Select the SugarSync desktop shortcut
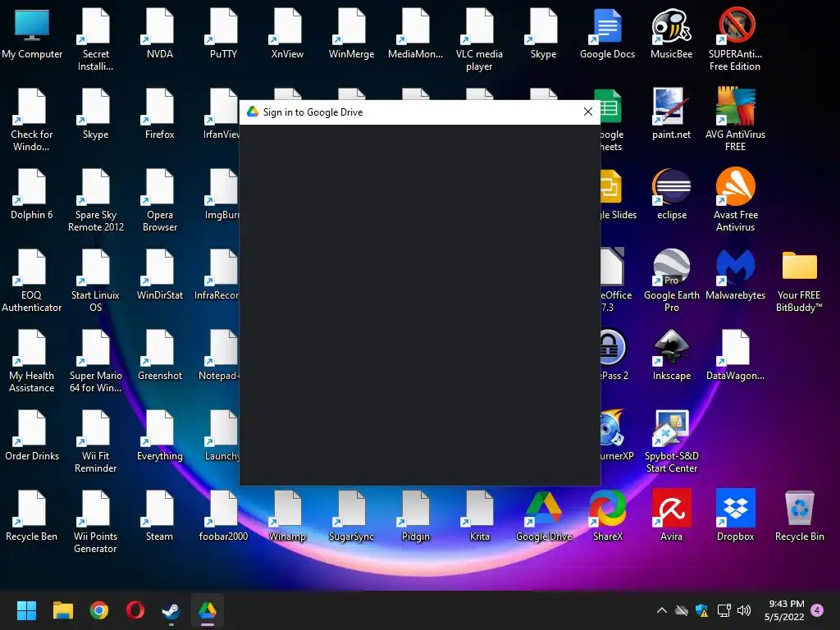The width and height of the screenshot is (840, 630). [351, 515]
